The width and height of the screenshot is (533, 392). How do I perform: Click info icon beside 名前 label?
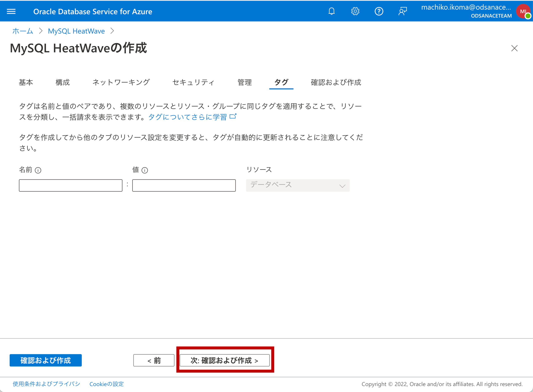point(38,170)
